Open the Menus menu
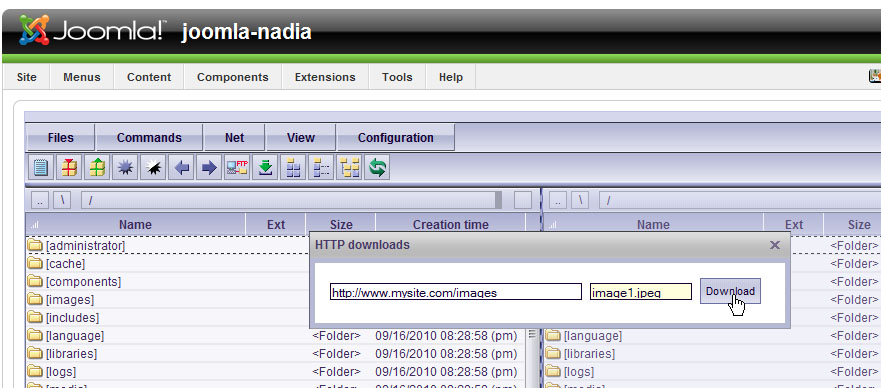This screenshot has width=881, height=388. point(82,77)
